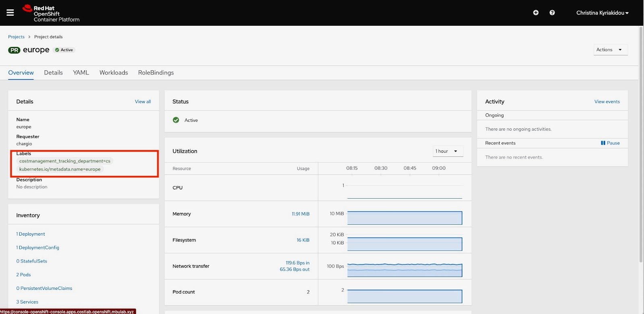Click View all in Details card
This screenshot has height=314, width=644.
143,102
